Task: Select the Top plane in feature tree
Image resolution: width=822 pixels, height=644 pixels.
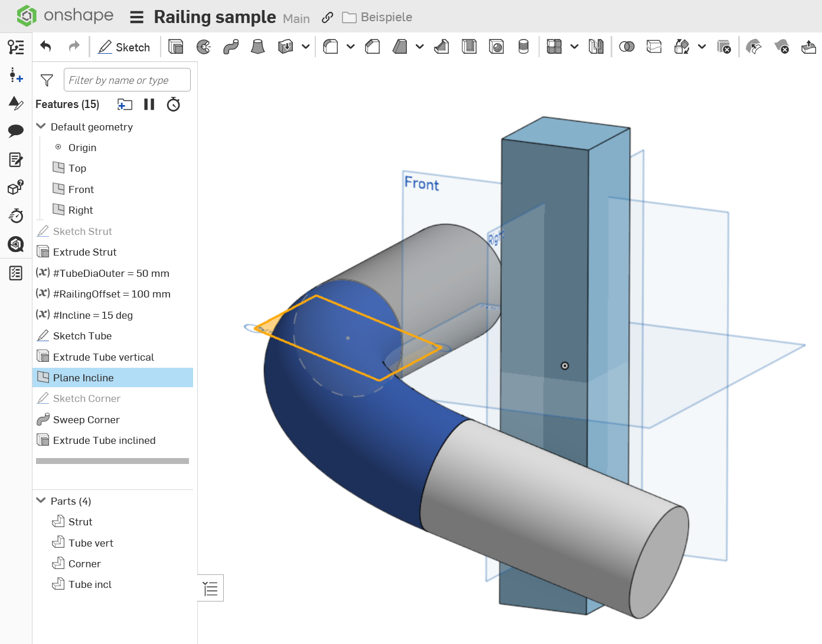Action: (x=77, y=168)
